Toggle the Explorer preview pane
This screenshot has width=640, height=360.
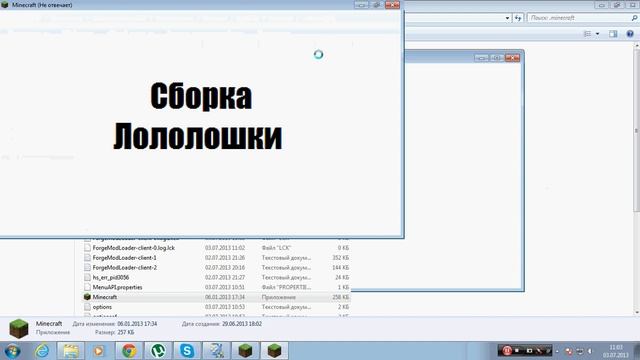[613, 34]
